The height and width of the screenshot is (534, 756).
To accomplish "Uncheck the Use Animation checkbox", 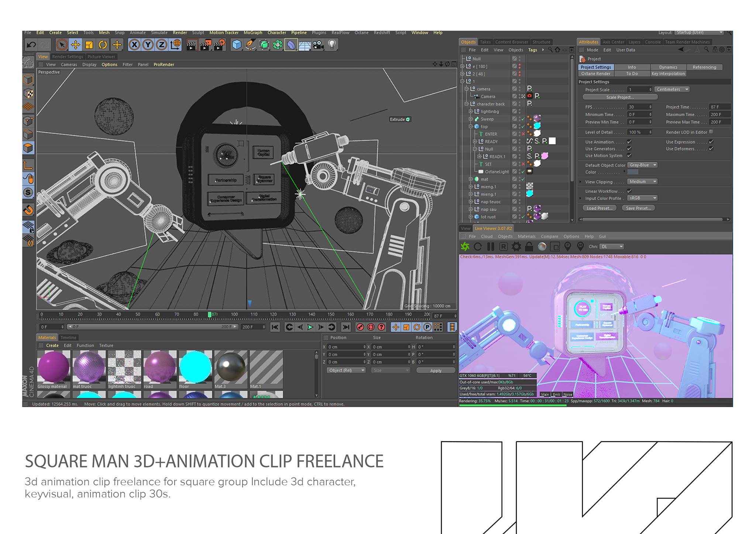I will tap(629, 142).
